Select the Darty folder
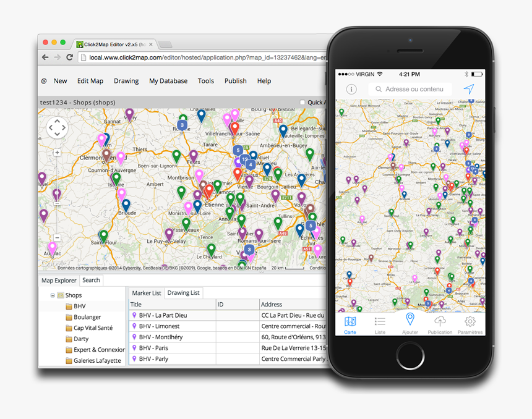Image resolution: width=532 pixels, height=419 pixels. coord(77,339)
